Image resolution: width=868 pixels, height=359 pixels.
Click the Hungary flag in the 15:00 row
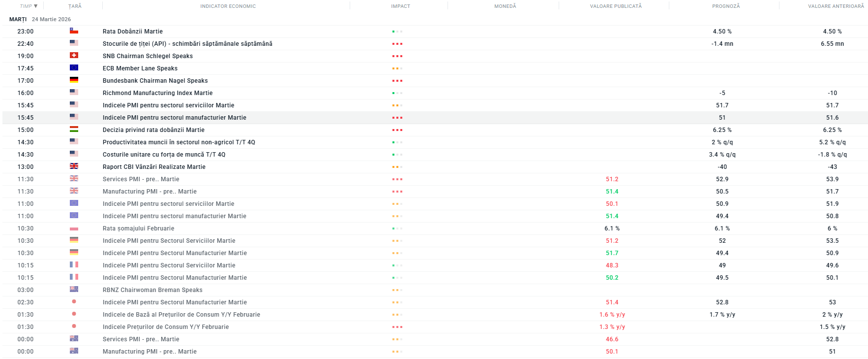point(74,130)
